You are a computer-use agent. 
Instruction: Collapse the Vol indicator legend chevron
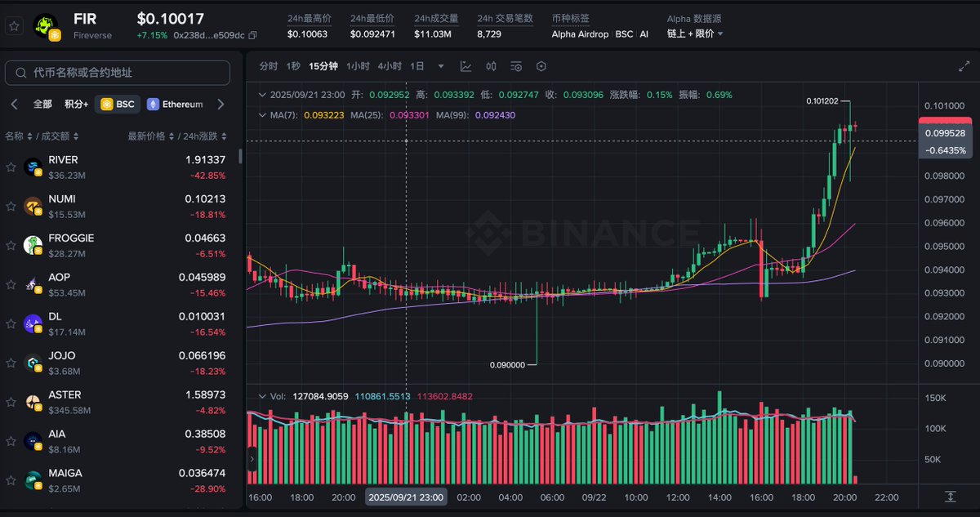pyautogui.click(x=261, y=396)
